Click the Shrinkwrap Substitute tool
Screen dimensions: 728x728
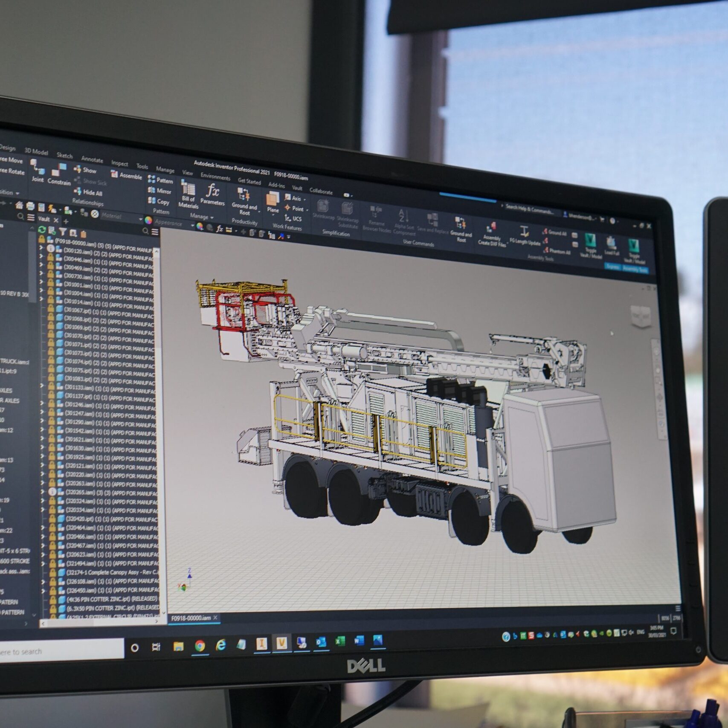coord(348,215)
